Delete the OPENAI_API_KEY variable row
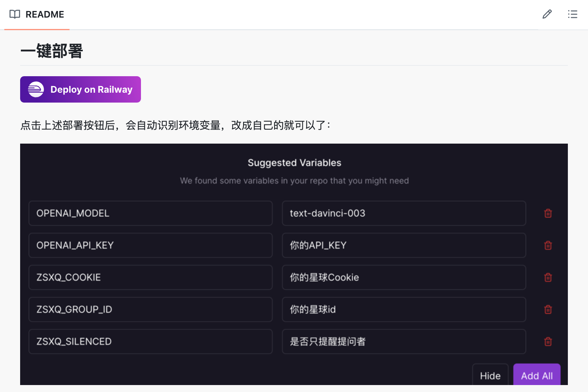 pyautogui.click(x=548, y=245)
